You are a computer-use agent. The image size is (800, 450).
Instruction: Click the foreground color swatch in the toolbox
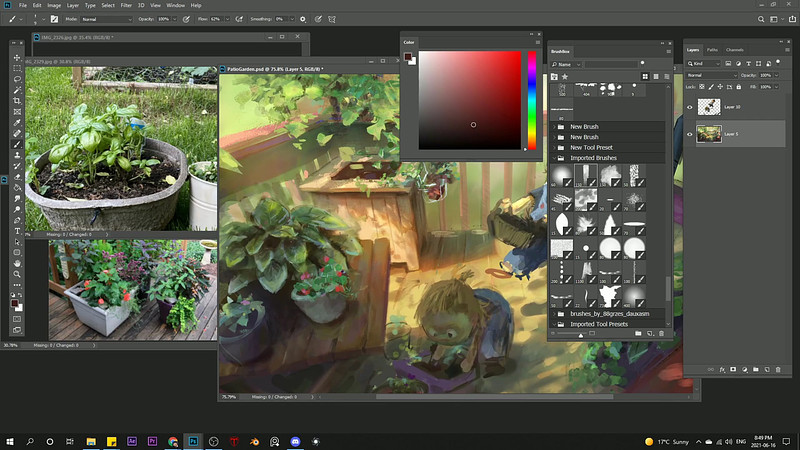point(15,304)
